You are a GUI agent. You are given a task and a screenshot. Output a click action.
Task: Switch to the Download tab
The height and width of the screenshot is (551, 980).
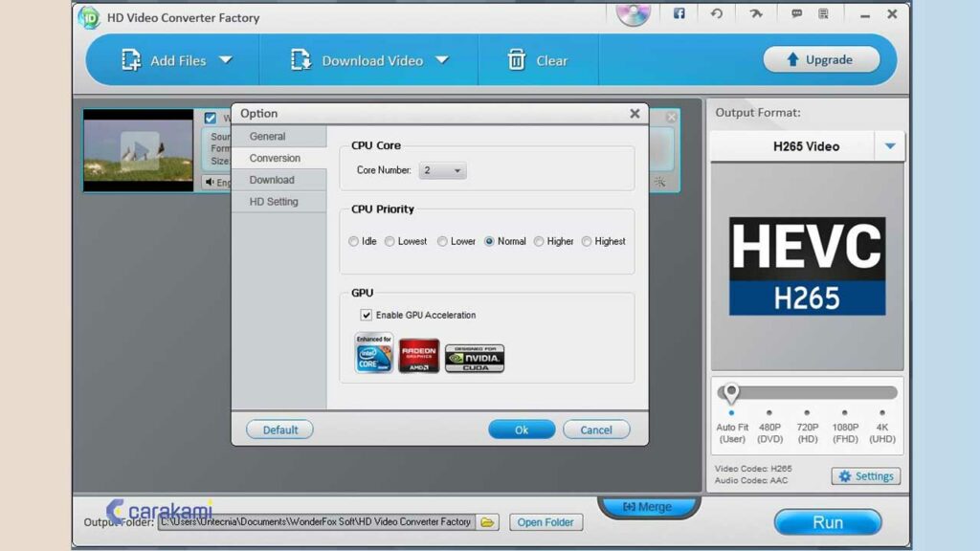271,180
